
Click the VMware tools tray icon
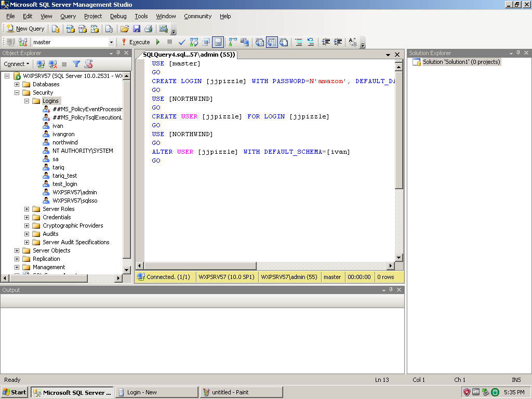coord(476,392)
